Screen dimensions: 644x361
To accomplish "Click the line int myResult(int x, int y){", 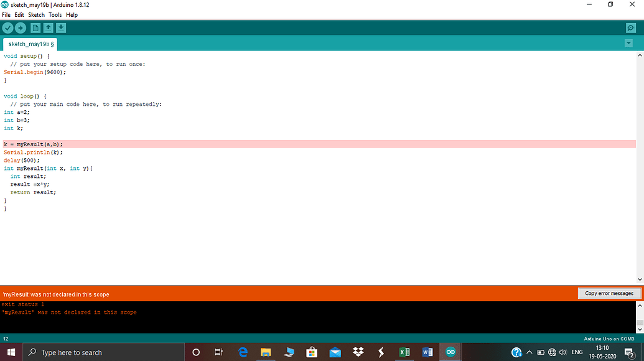I will click(x=48, y=169).
